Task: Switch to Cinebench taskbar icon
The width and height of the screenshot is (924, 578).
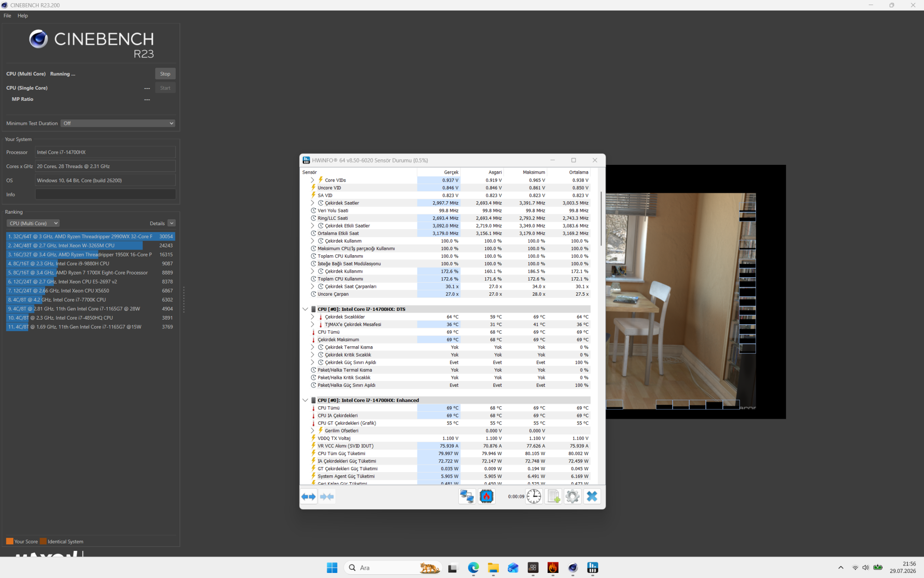Action: click(573, 568)
